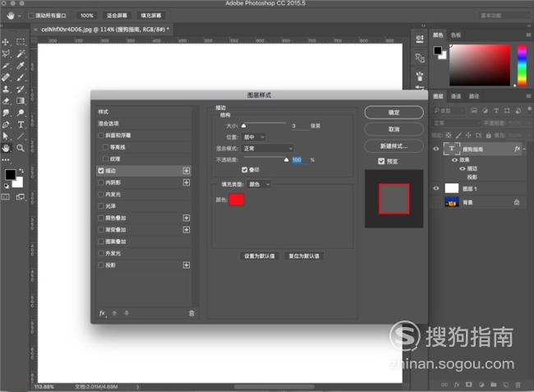Add another 投影 effect with plus icon
The width and height of the screenshot is (534, 392).
[x=186, y=265]
